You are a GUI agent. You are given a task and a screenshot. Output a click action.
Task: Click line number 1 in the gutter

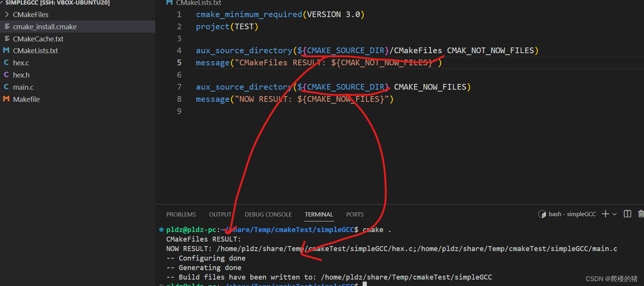click(179, 14)
